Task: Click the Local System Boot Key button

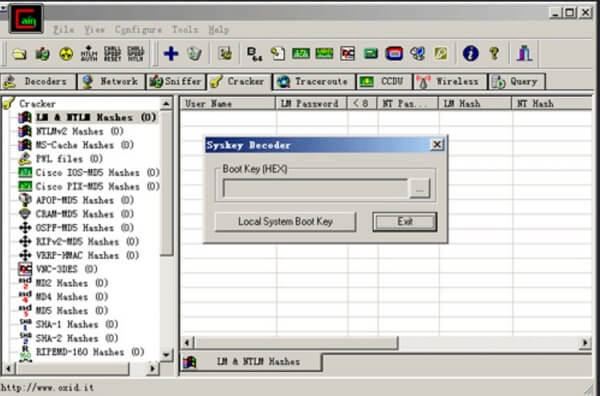Action: point(285,222)
